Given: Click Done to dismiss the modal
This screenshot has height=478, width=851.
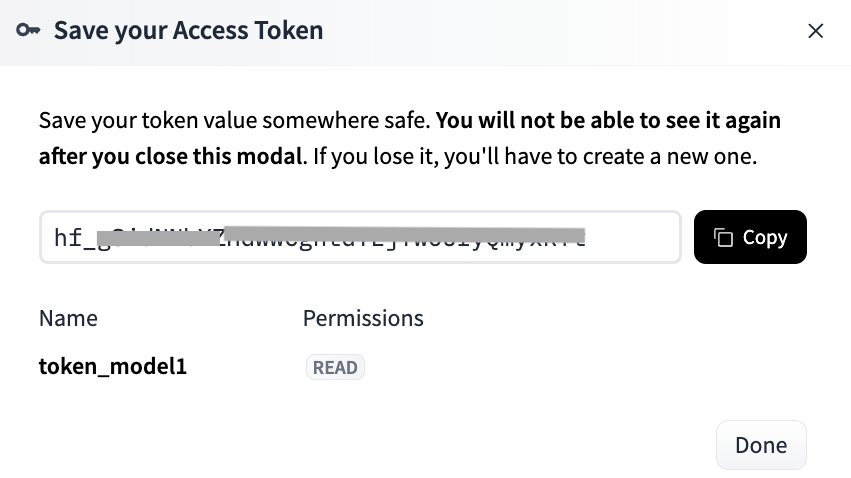Looking at the screenshot, I should coord(761,445).
